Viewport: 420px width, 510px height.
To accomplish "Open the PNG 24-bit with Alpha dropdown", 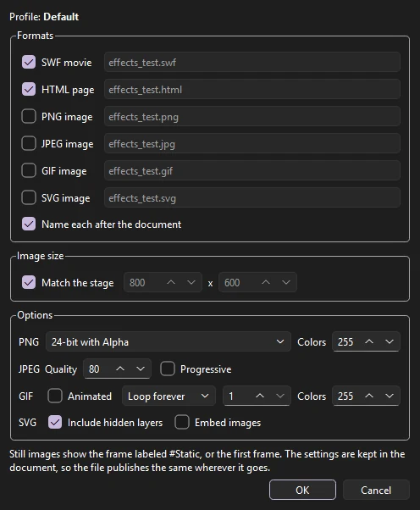I will [x=169, y=342].
